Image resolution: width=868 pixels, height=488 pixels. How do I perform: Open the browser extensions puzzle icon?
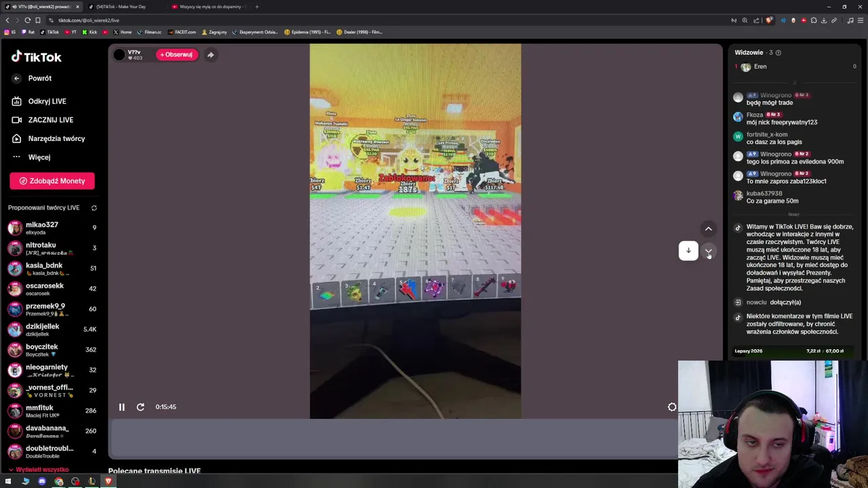point(814,20)
